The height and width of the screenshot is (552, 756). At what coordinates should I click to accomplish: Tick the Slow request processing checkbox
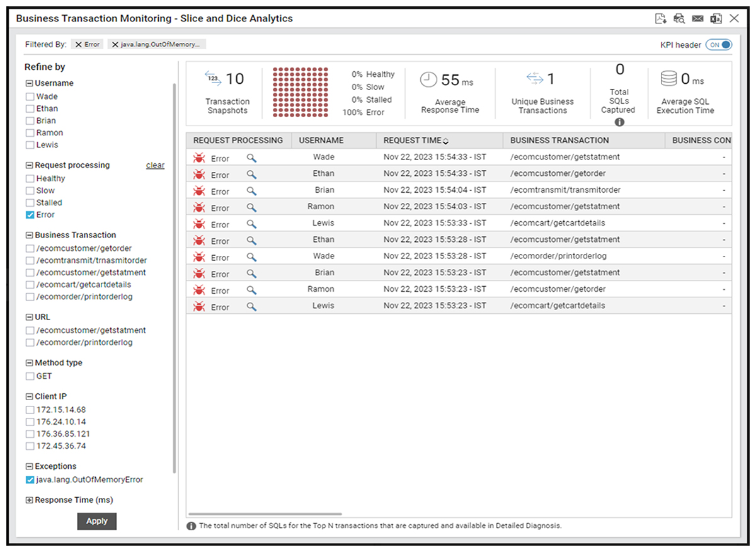coord(30,191)
